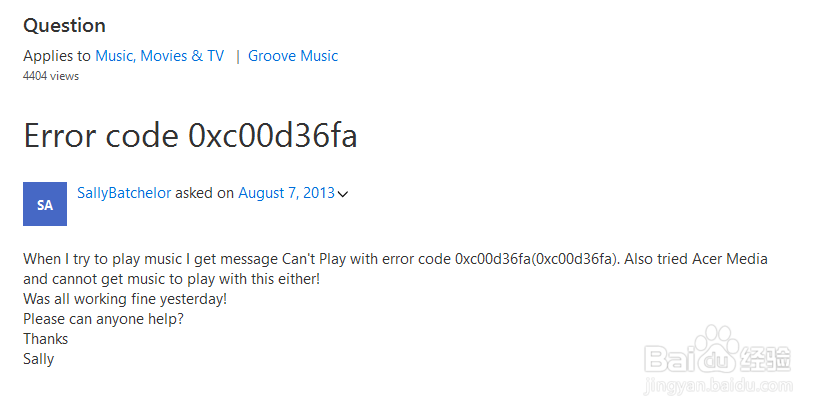The width and height of the screenshot is (840, 415).
Task: Expand the chevron next to August 7, 2013
Action: pos(343,194)
